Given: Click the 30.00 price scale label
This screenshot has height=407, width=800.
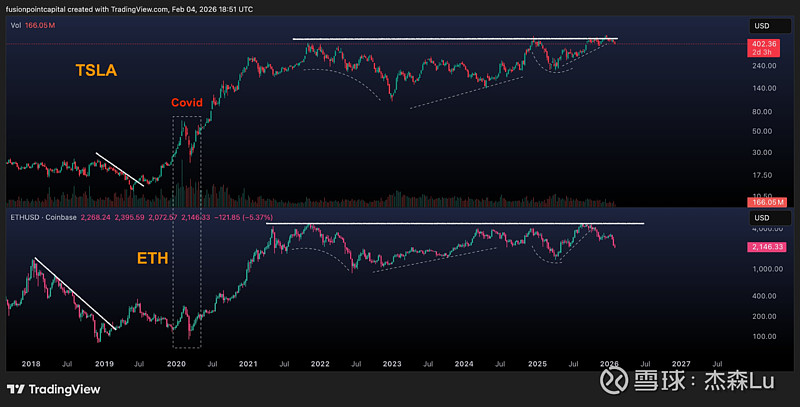Looking at the screenshot, I should [x=762, y=152].
